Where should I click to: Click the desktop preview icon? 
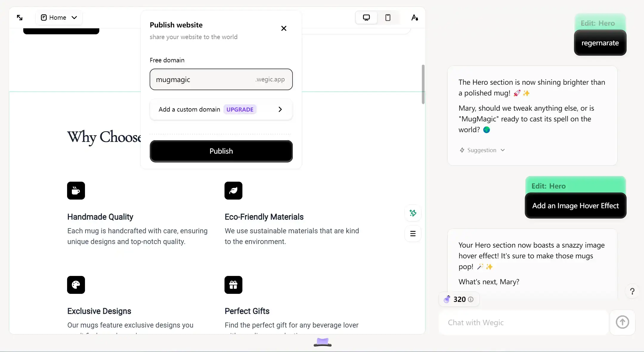[x=366, y=17]
